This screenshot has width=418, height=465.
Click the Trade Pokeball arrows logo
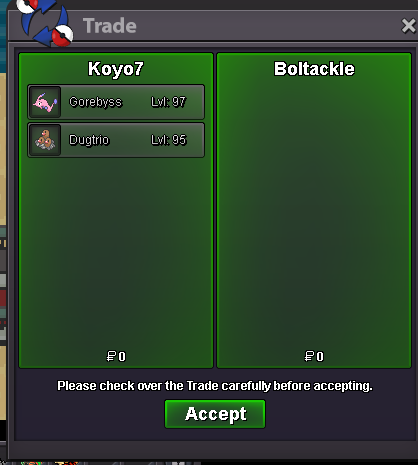pyautogui.click(x=45, y=23)
